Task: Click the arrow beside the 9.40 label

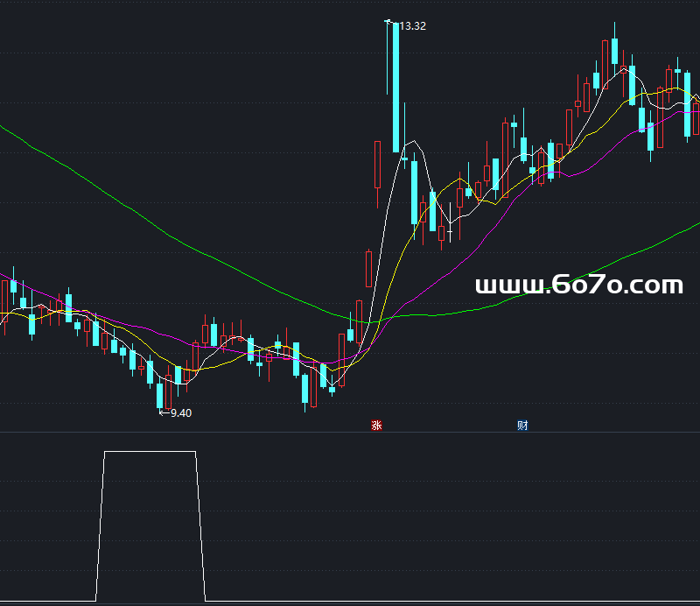Action: 164,412
